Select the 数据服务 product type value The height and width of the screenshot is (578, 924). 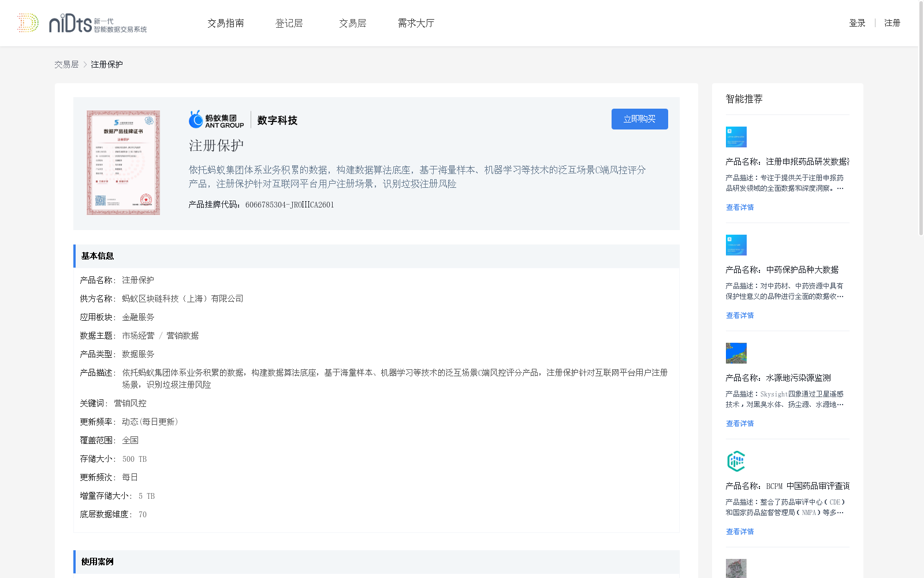(x=138, y=354)
